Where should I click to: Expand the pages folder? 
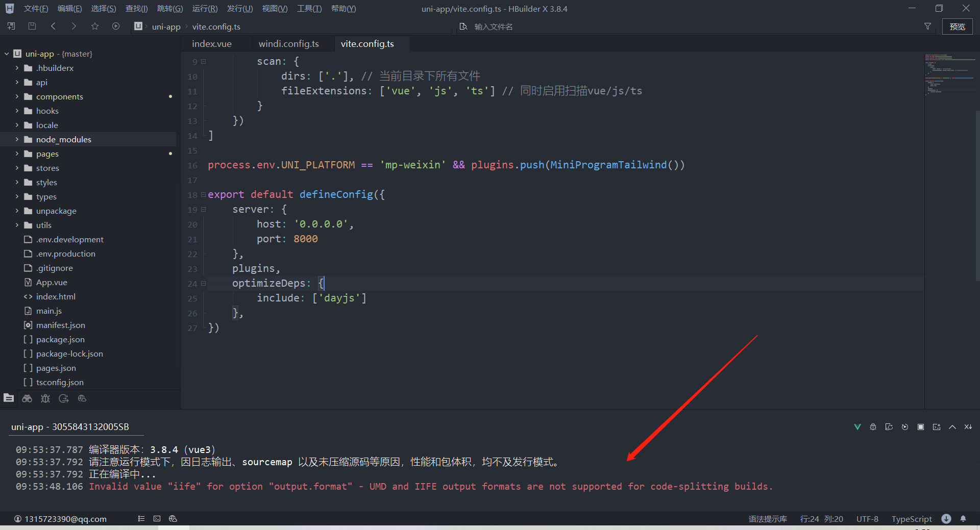17,154
